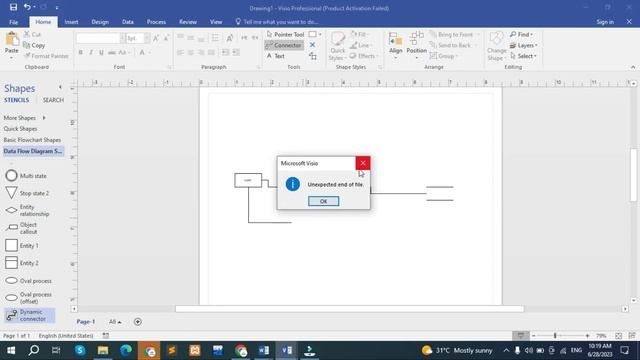This screenshot has height=360, width=640.
Task: Select the Object callout shape
Action: [22, 228]
